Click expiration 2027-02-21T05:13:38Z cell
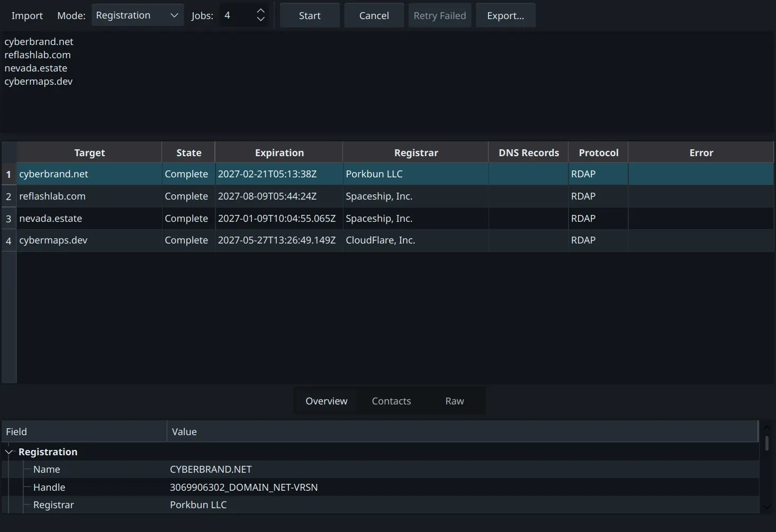The width and height of the screenshot is (776, 532). 279,174
